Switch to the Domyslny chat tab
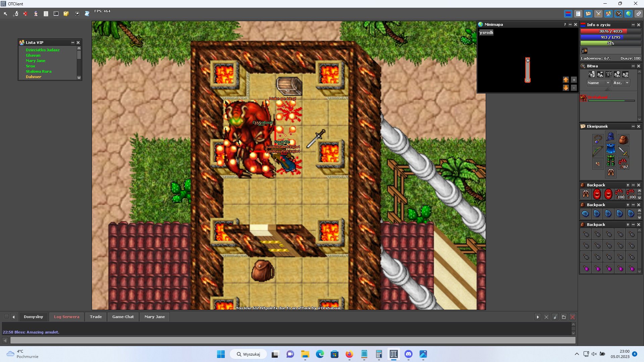644x362 pixels. click(34, 317)
